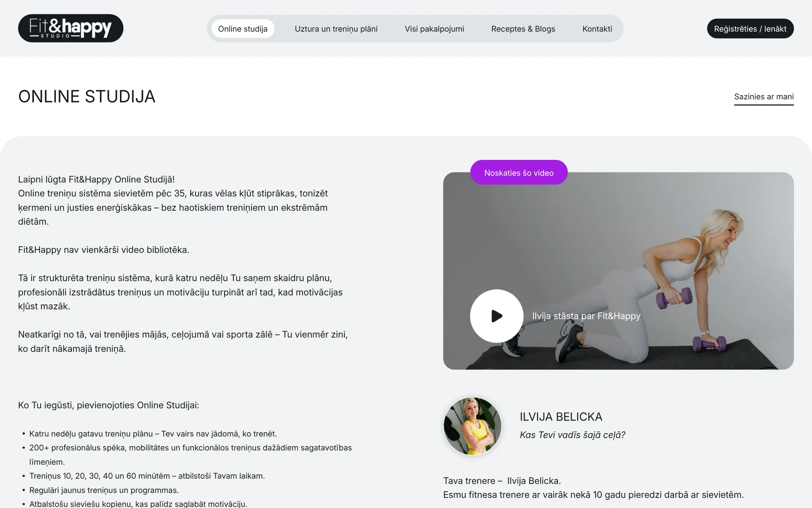Click the purple Noskaties šo video badge
The image size is (812, 508).
tap(519, 173)
